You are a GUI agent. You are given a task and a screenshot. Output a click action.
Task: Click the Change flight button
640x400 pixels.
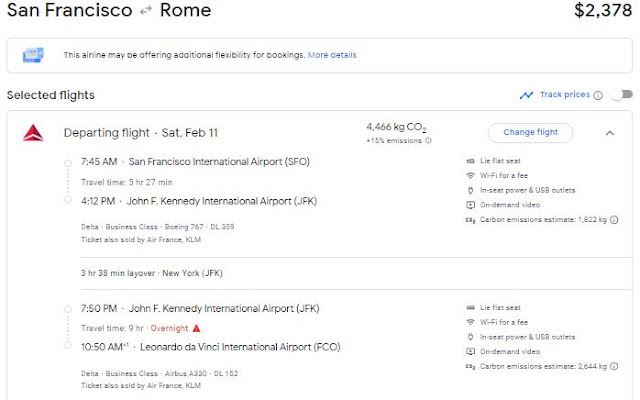(x=530, y=132)
